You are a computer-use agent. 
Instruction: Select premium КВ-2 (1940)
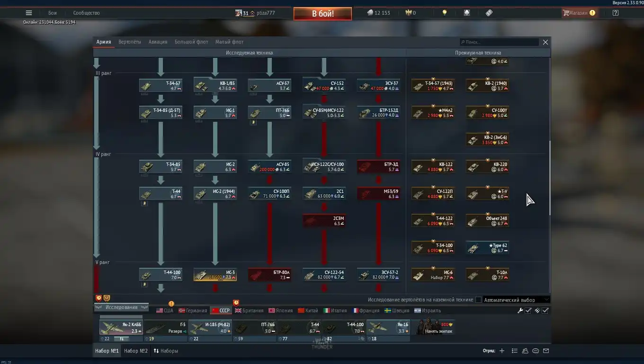[x=488, y=86]
